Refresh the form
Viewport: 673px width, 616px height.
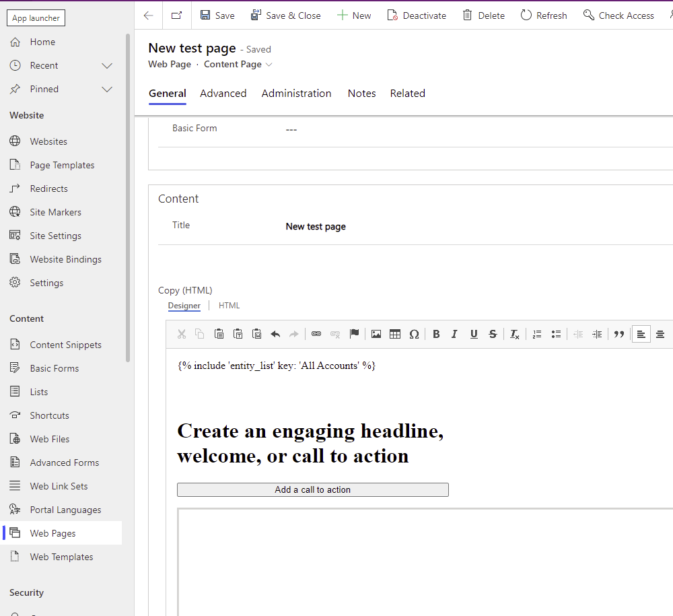tap(544, 15)
